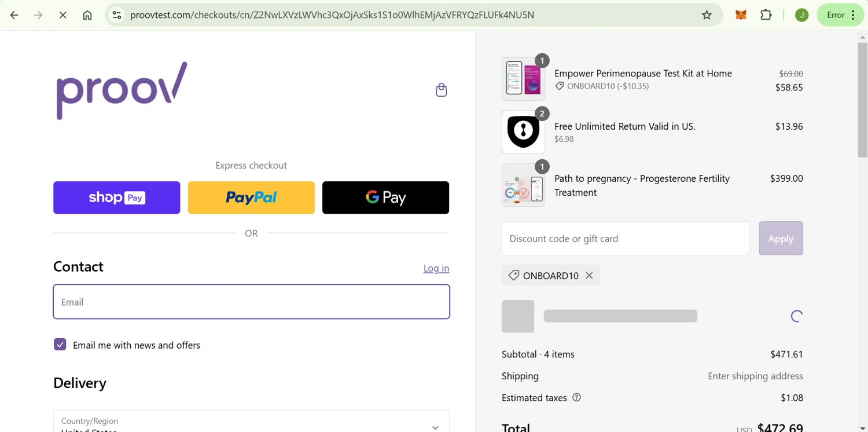Open MetaMask fox extension
This screenshot has height=432, width=868.
[x=741, y=15]
